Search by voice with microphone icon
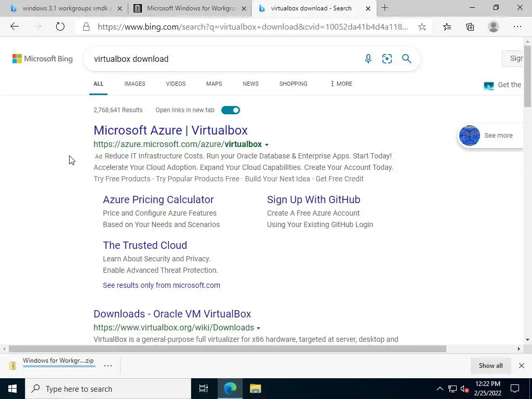This screenshot has height=399, width=532. 368,59
